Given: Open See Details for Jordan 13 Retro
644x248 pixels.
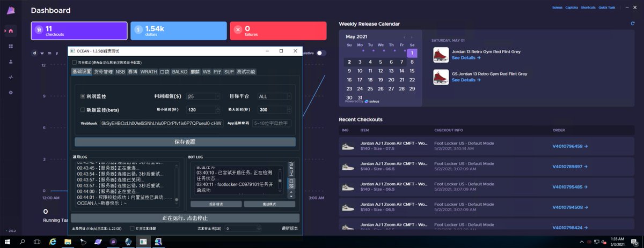Looking at the screenshot, I should tap(466, 57).
